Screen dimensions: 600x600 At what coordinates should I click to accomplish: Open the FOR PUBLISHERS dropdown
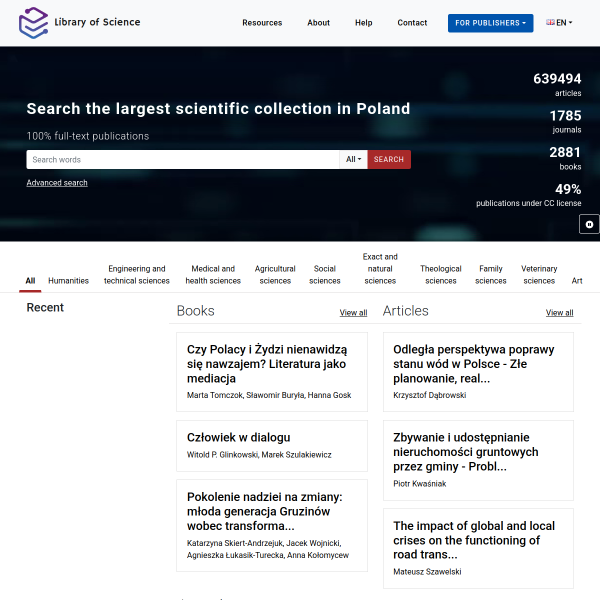click(x=490, y=23)
